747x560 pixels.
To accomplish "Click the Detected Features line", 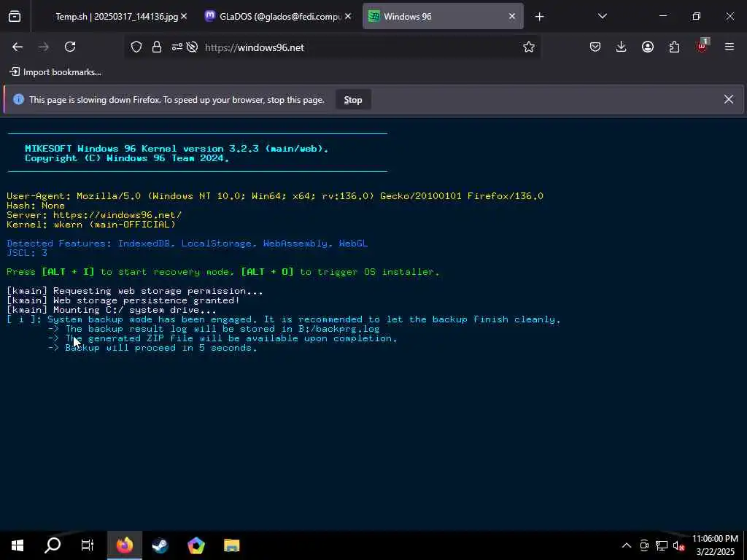I will (x=187, y=244).
